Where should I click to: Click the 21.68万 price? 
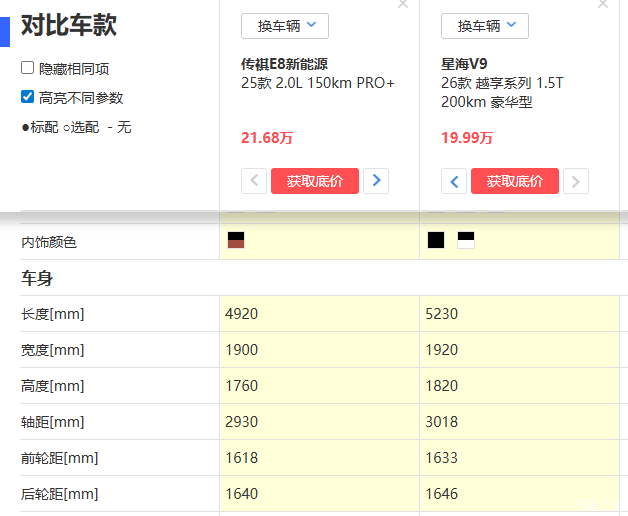[267, 138]
